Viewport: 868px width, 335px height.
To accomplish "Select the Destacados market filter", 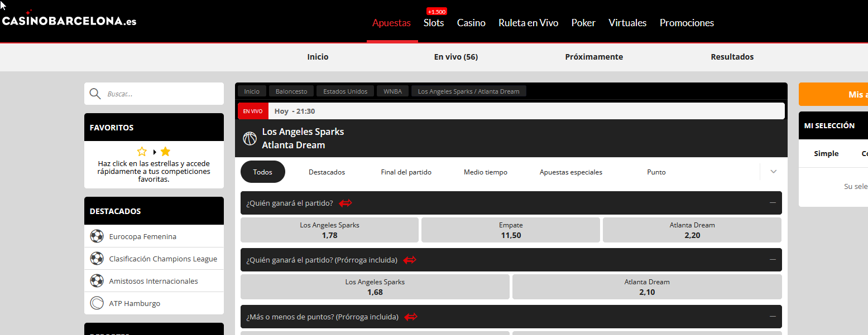I will coord(327,172).
